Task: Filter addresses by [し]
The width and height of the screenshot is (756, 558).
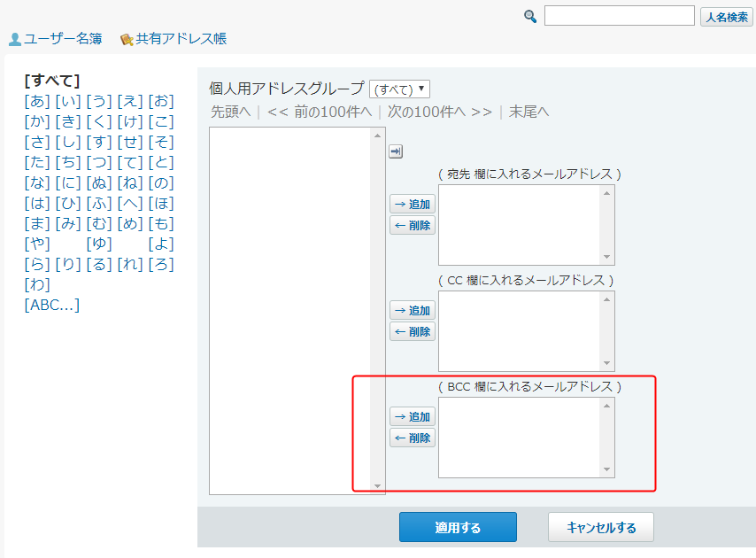Action: (x=68, y=142)
